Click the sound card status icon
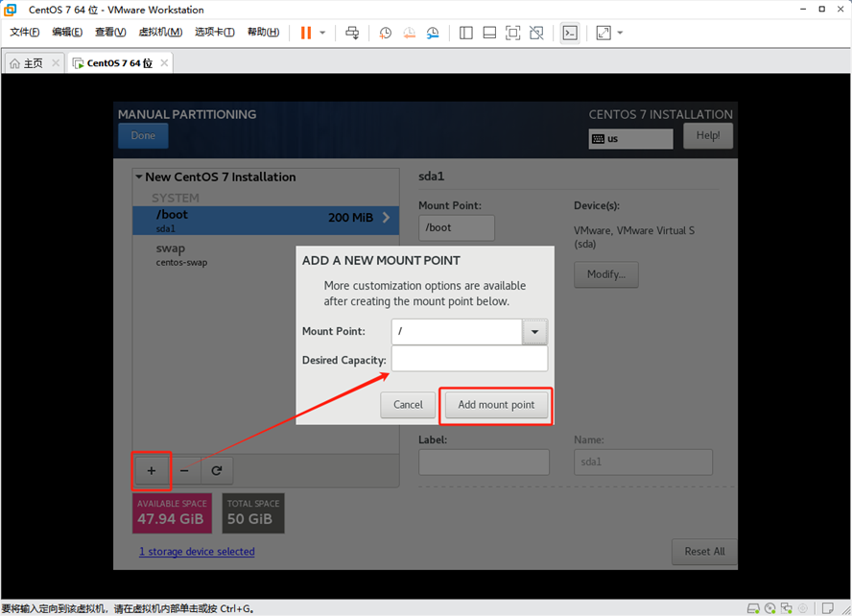The image size is (852, 616). (x=802, y=608)
